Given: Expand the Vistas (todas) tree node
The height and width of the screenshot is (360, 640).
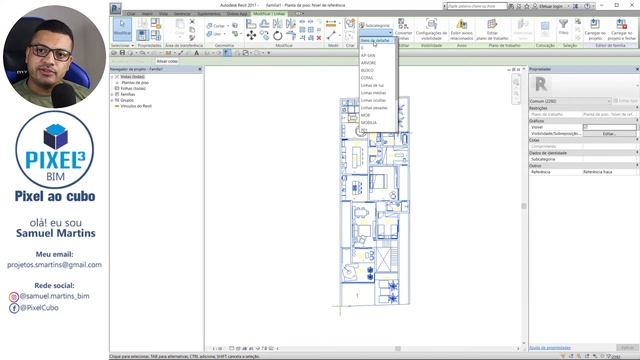Looking at the screenshot, I should (112, 77).
